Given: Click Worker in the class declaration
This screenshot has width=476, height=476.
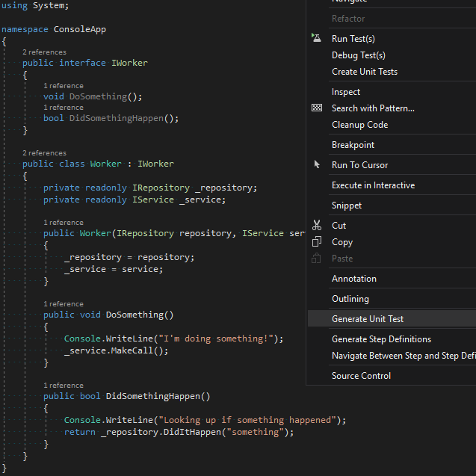Looking at the screenshot, I should (105, 164).
